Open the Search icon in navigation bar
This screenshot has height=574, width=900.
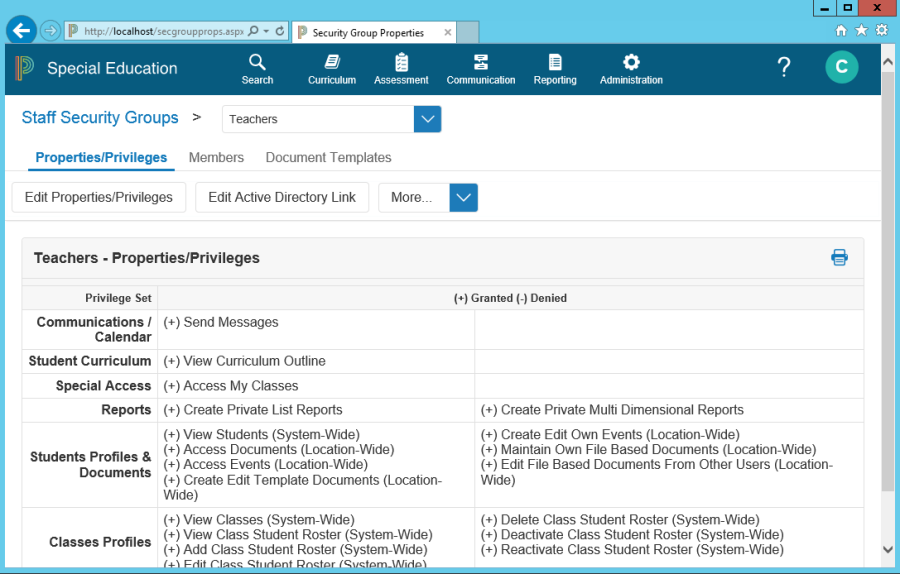pos(257,68)
